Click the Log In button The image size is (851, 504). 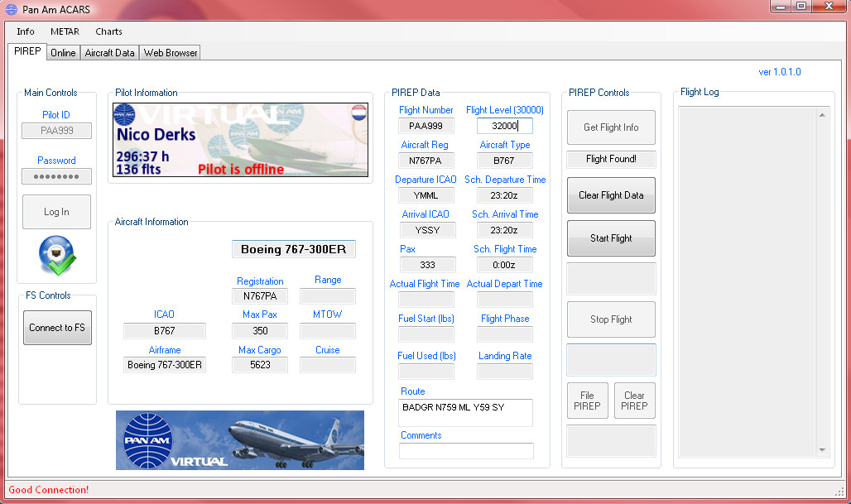point(56,212)
